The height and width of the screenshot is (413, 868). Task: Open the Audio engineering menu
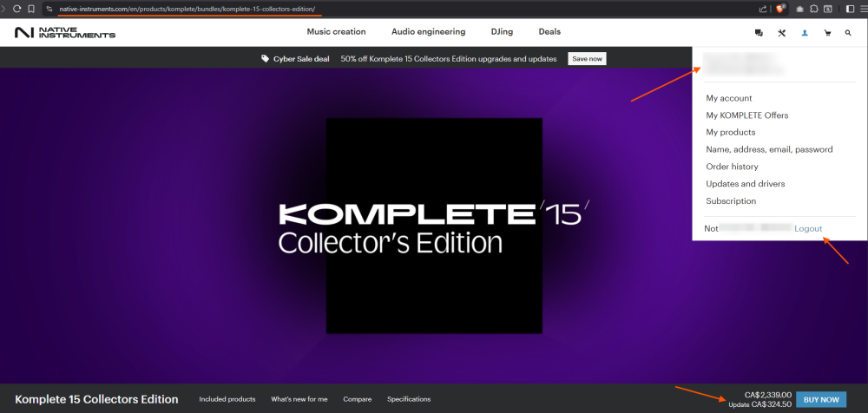pos(429,32)
